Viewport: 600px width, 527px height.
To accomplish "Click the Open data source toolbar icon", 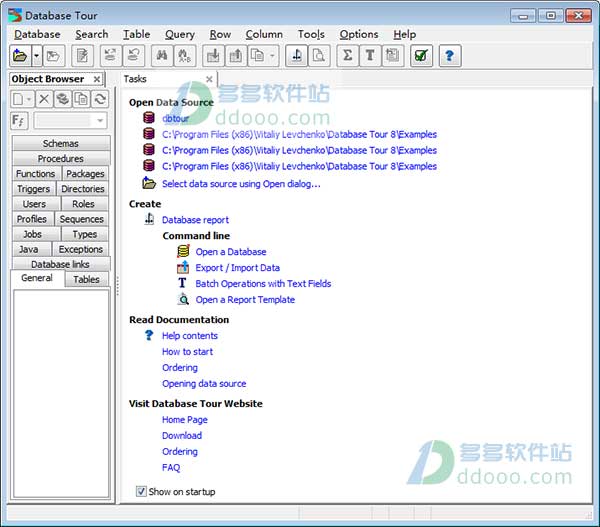I will 20,56.
